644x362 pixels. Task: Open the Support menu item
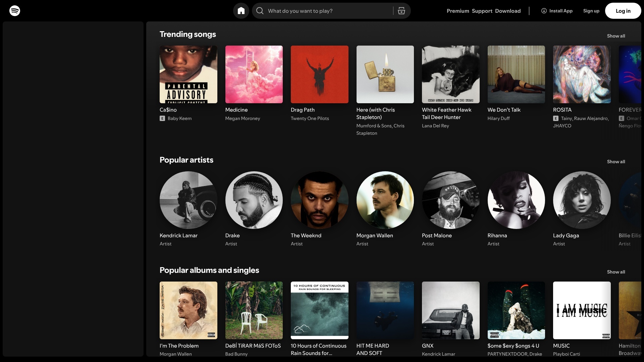482,11
